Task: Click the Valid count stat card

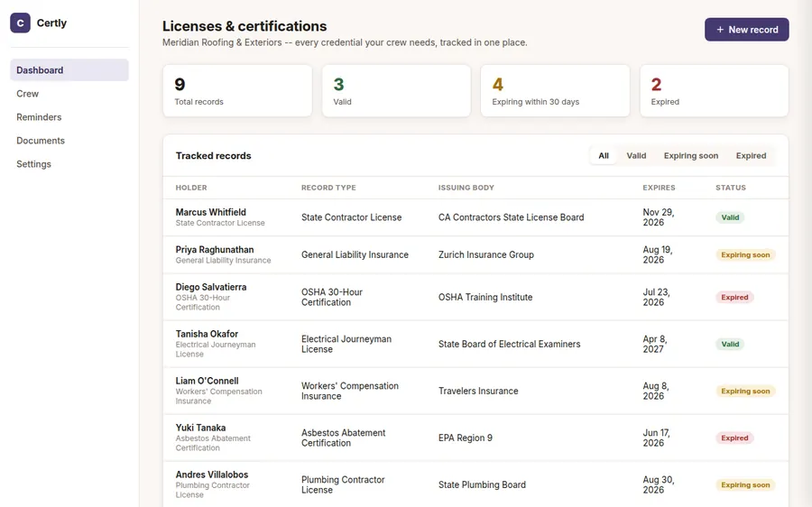Action: (x=396, y=90)
